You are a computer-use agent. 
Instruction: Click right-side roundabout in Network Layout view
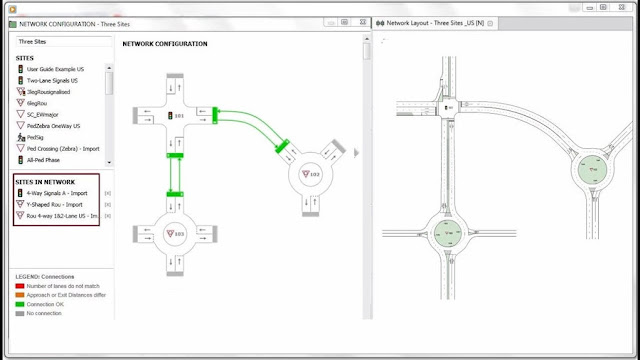click(593, 169)
